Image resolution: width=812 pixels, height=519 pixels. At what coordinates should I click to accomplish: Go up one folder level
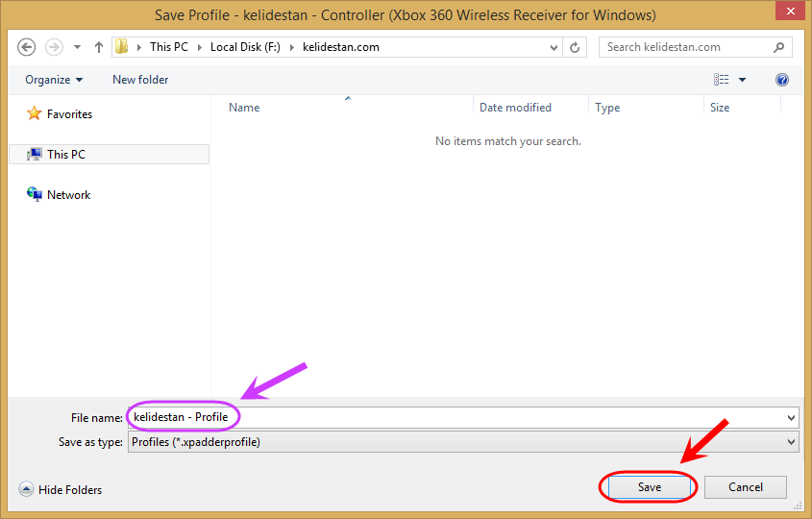click(x=99, y=47)
